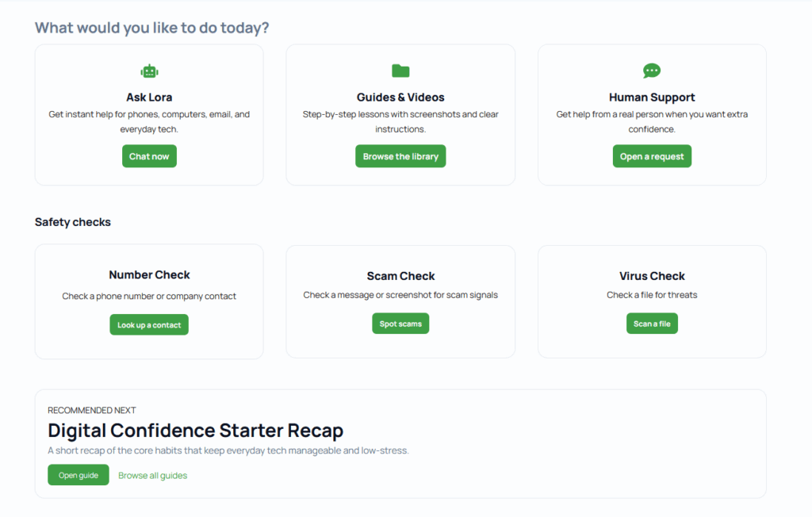Select the Guides & Videos card title
812x517 pixels.
click(400, 97)
